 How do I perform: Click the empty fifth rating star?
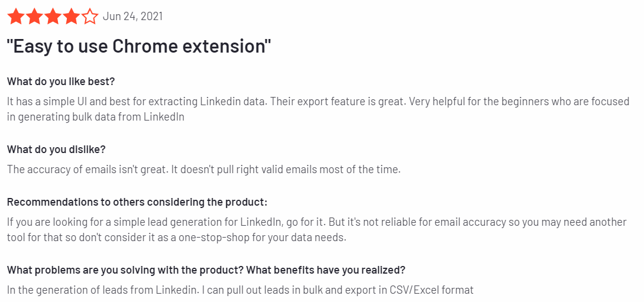click(x=90, y=17)
